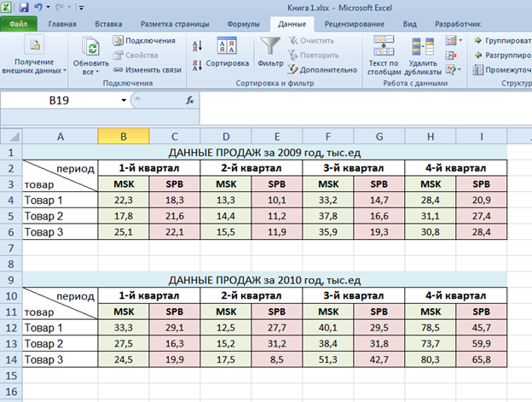This screenshot has height=402, width=532.
Task: Click Sort A to Z icon
Action: pyautogui.click(x=198, y=43)
